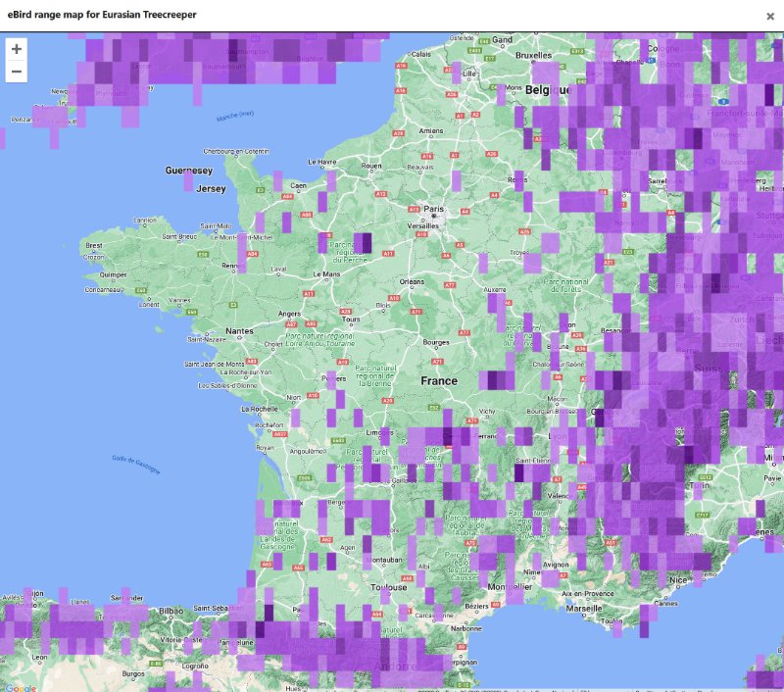
Task: Click the 'Bourges' map label
Action: click(x=435, y=342)
